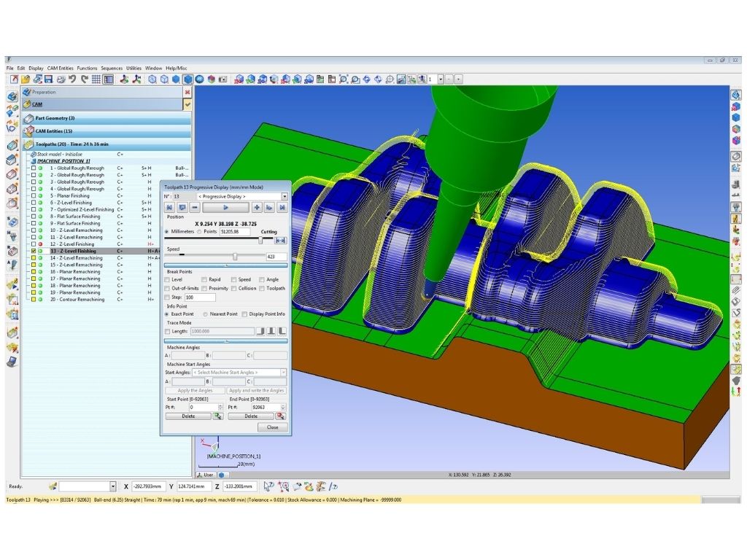Screen dimensions: 747x560
Task: Enable the Collision break point checkbox
Action: [x=233, y=288]
